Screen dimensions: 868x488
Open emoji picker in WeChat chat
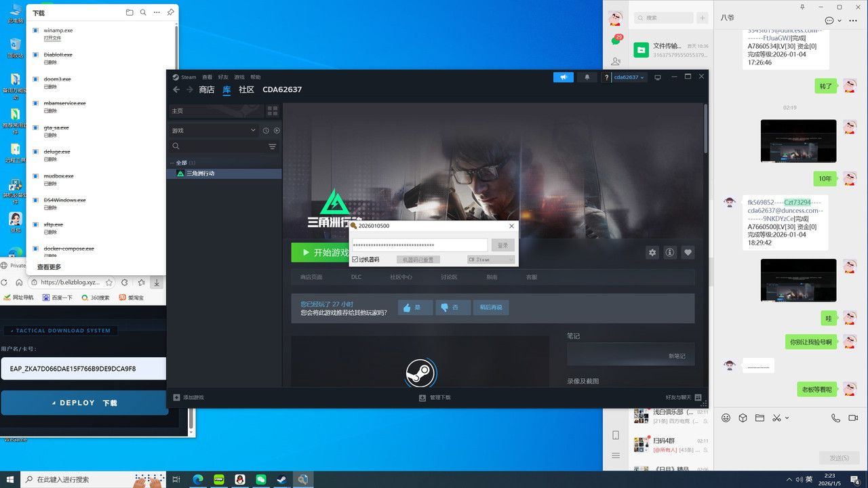[x=726, y=418]
